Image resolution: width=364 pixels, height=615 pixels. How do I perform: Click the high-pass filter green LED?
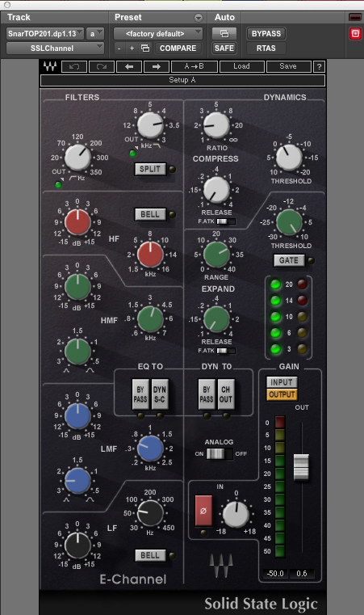(x=58, y=184)
